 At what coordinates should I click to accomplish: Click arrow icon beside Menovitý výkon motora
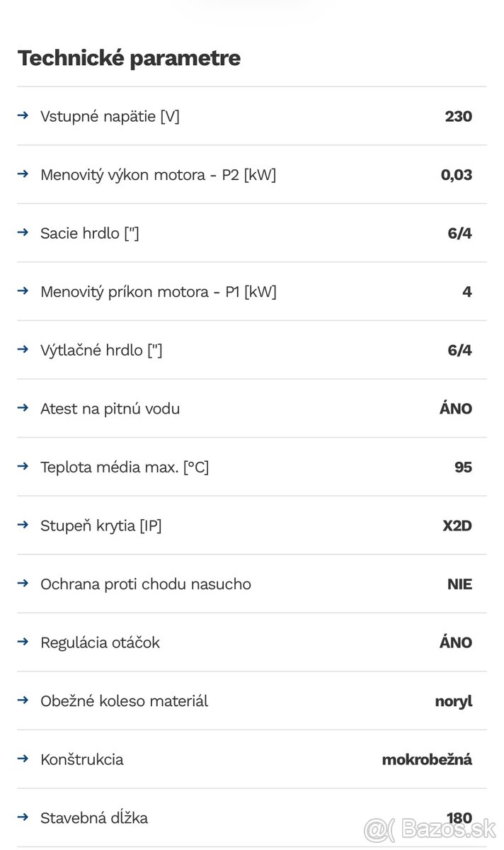point(23,174)
